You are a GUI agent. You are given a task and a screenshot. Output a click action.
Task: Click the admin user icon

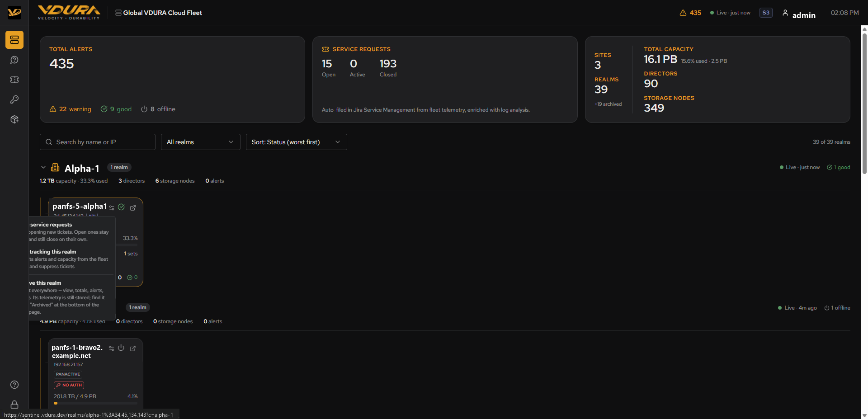785,13
